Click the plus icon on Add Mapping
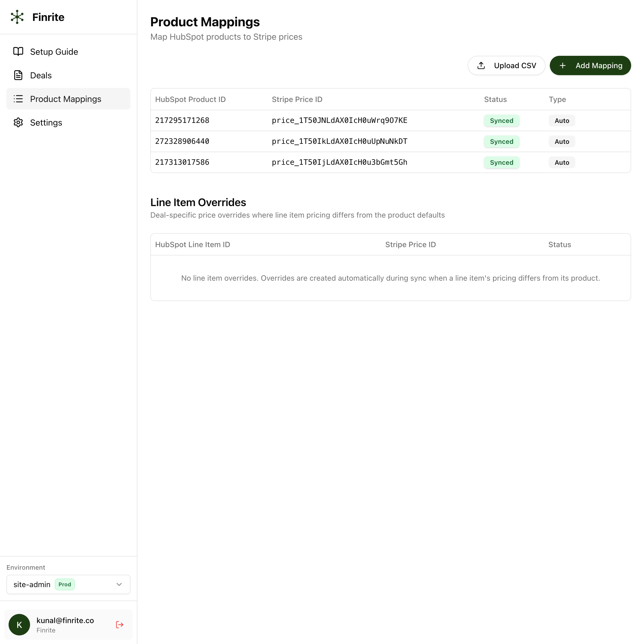 point(563,65)
